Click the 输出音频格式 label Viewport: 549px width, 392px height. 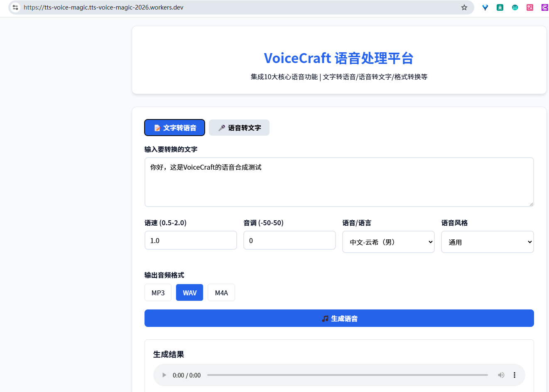[164, 275]
